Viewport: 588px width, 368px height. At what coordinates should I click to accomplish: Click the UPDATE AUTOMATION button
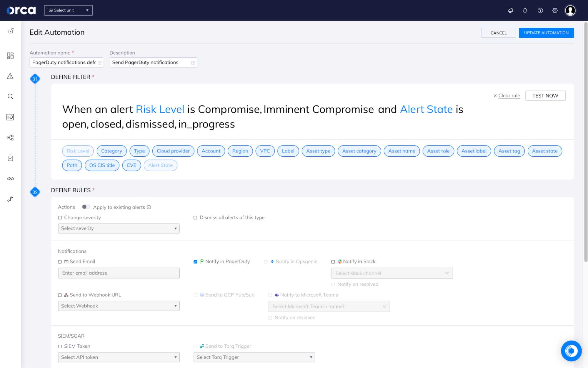[x=546, y=33]
